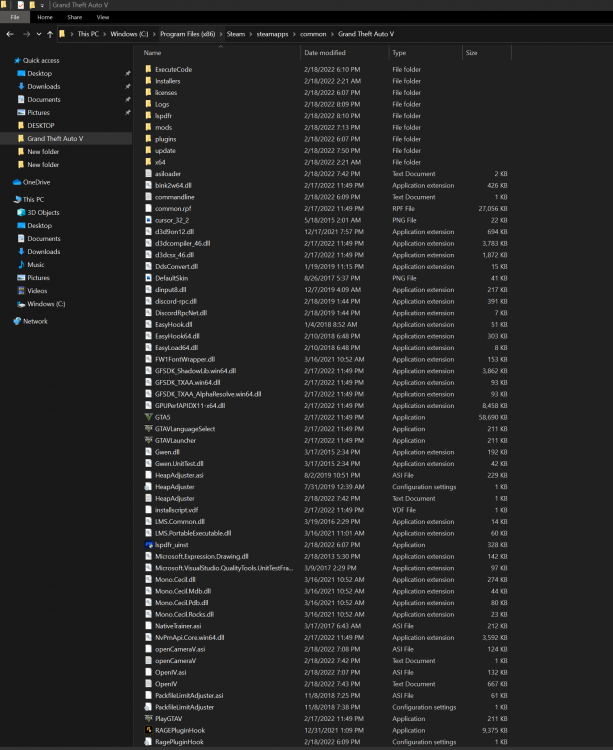Click the Network icon in sidebar

point(18,321)
